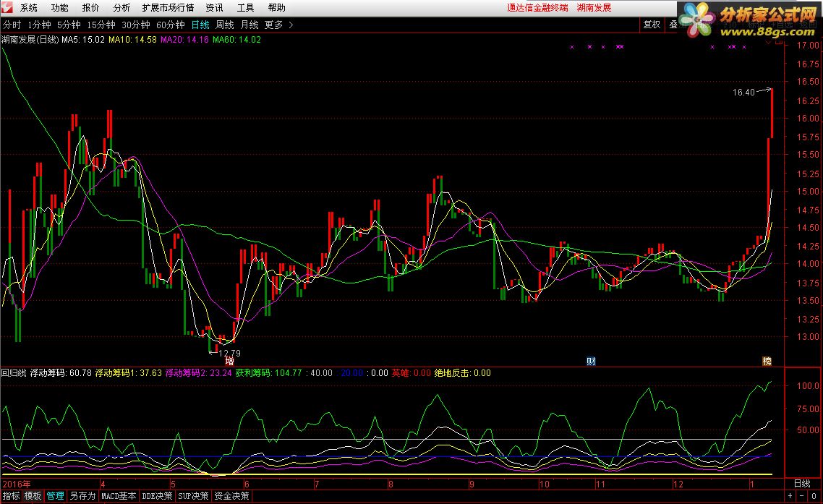Select the MACD基本 template
The width and height of the screenshot is (823, 504).
pos(119,495)
